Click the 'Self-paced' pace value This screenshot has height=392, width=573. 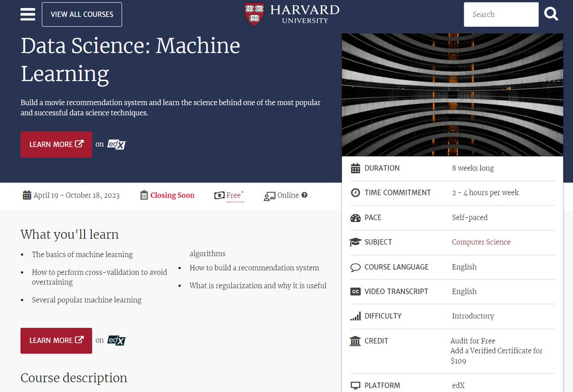tap(470, 217)
